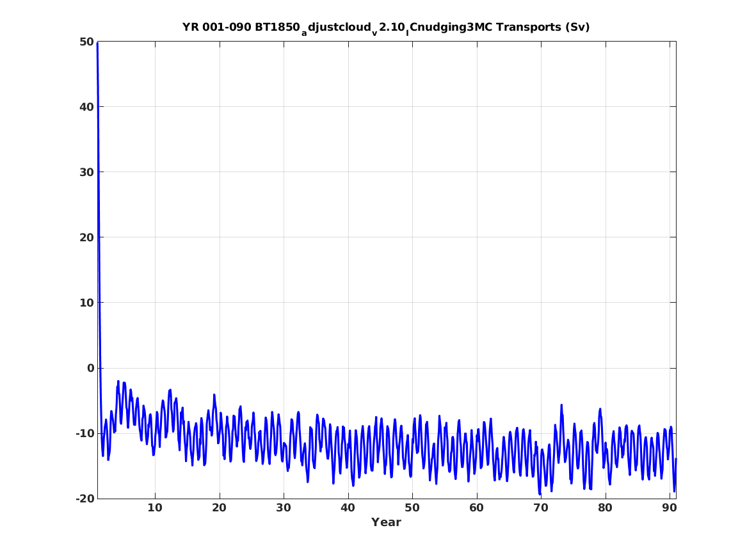This screenshot has height=560, width=747.
Task: Click y-axis tick label 0
Action: [x=90, y=368]
